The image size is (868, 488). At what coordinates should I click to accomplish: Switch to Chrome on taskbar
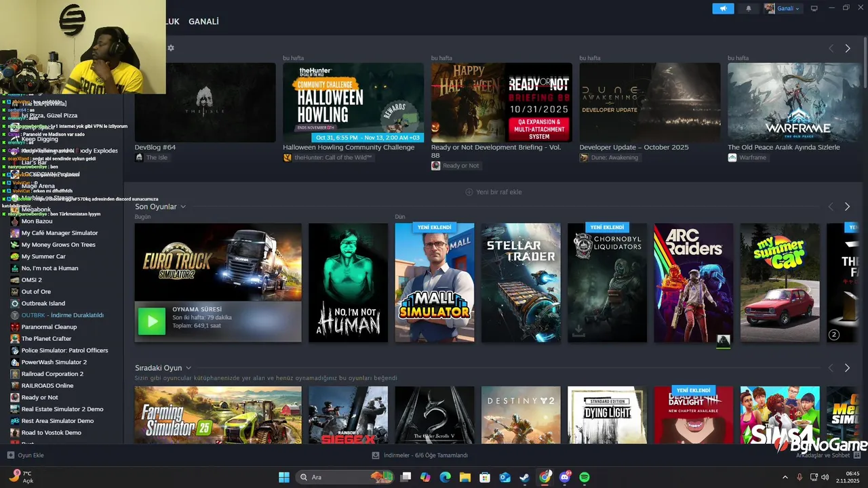(x=545, y=477)
